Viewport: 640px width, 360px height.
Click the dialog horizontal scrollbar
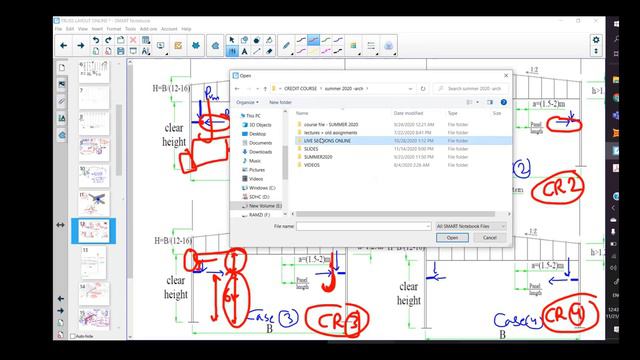[x=396, y=214]
